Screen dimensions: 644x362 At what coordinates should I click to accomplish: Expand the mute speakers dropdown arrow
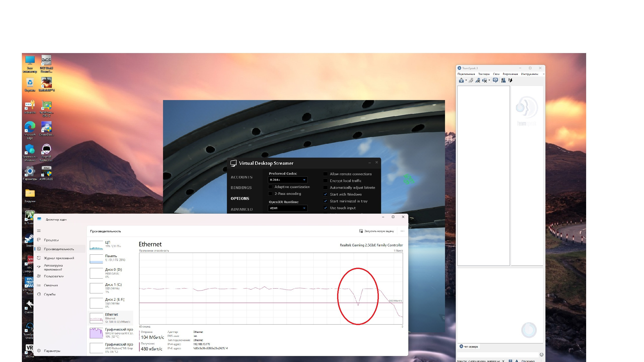[x=489, y=80]
